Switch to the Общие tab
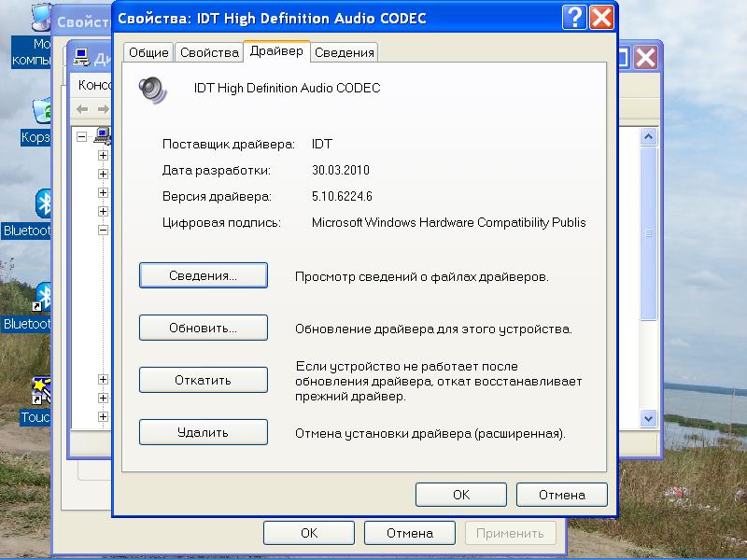 pyautogui.click(x=148, y=53)
